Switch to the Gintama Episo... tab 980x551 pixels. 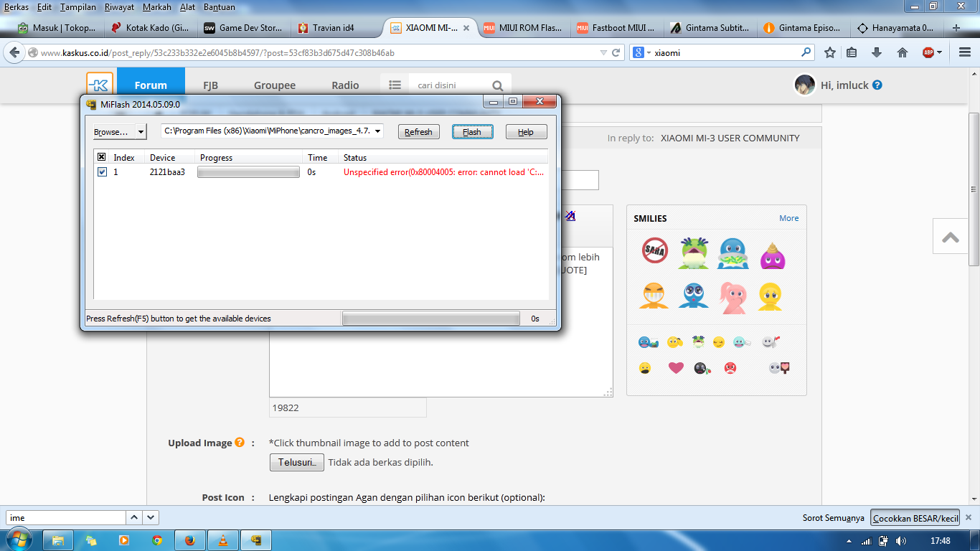click(x=804, y=28)
